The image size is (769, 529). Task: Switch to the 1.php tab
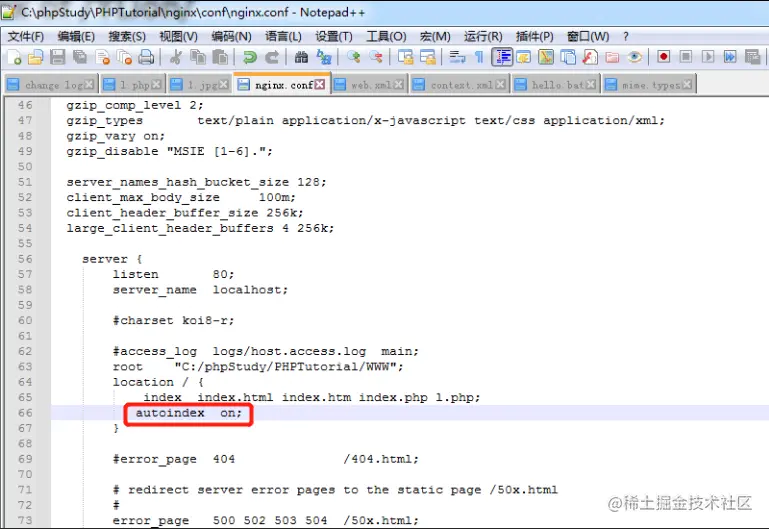[x=132, y=85]
